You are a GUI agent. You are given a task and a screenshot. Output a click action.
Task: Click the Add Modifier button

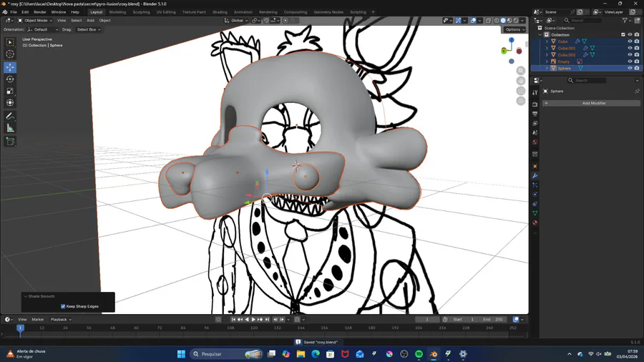pos(590,103)
